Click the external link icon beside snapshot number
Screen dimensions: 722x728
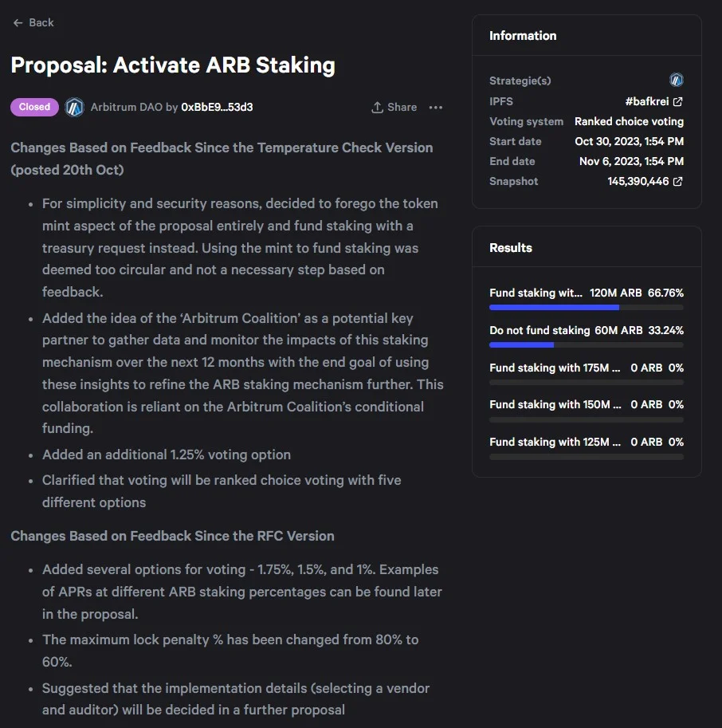[x=677, y=182]
